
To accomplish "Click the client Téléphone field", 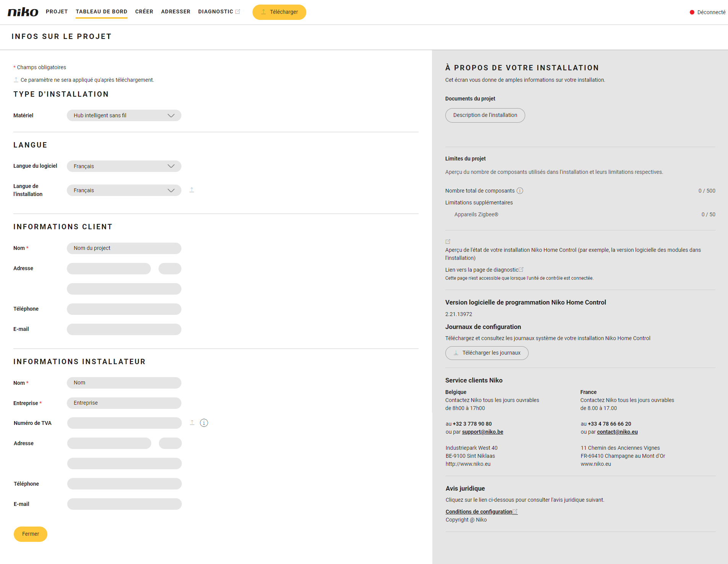I will point(124,309).
